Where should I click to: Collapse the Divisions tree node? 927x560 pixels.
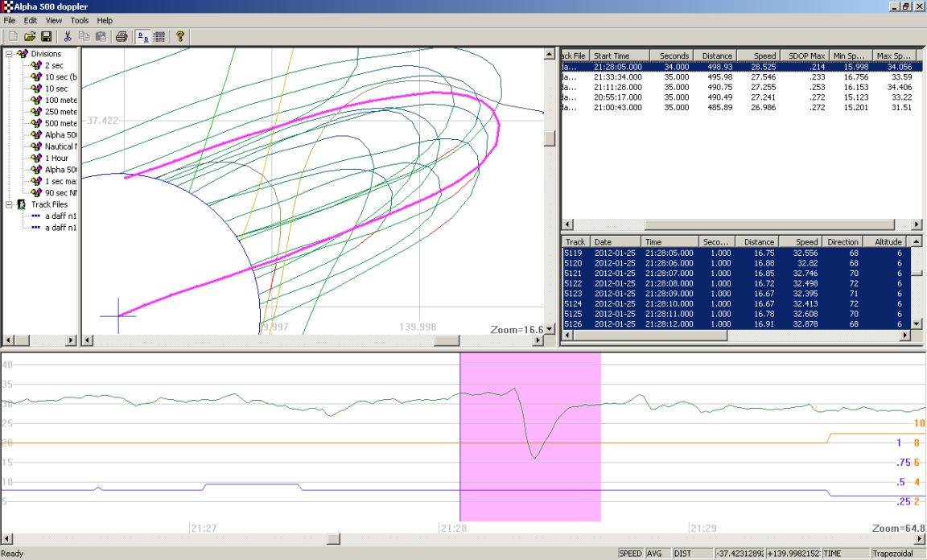(9, 54)
